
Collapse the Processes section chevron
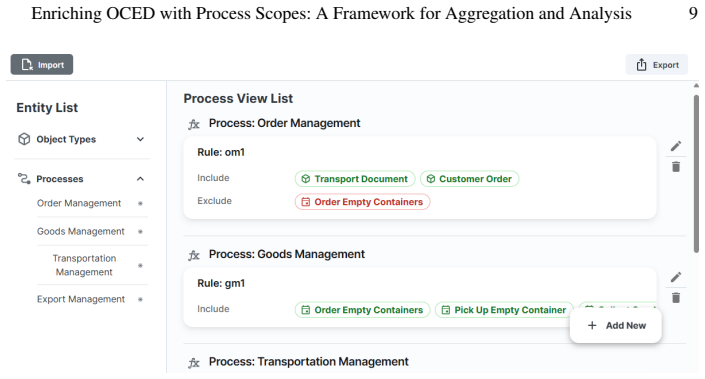click(x=140, y=179)
